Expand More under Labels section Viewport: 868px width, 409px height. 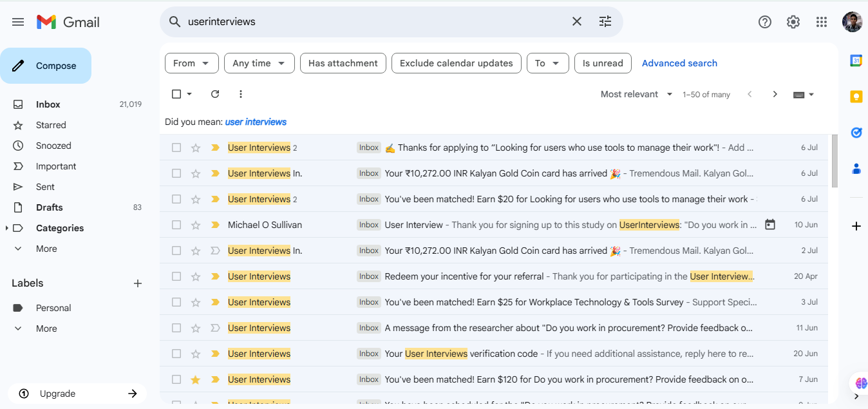pyautogui.click(x=46, y=328)
